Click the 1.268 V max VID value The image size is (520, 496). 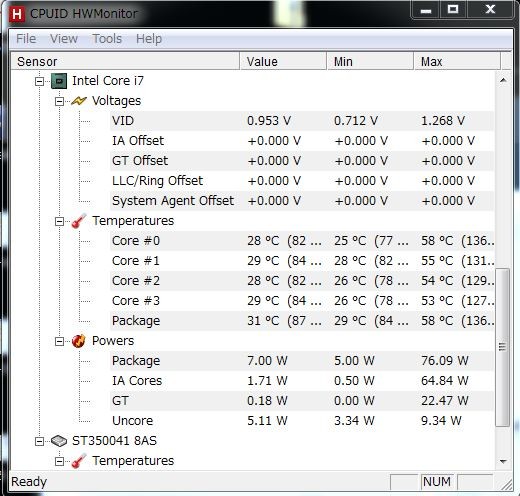click(443, 121)
